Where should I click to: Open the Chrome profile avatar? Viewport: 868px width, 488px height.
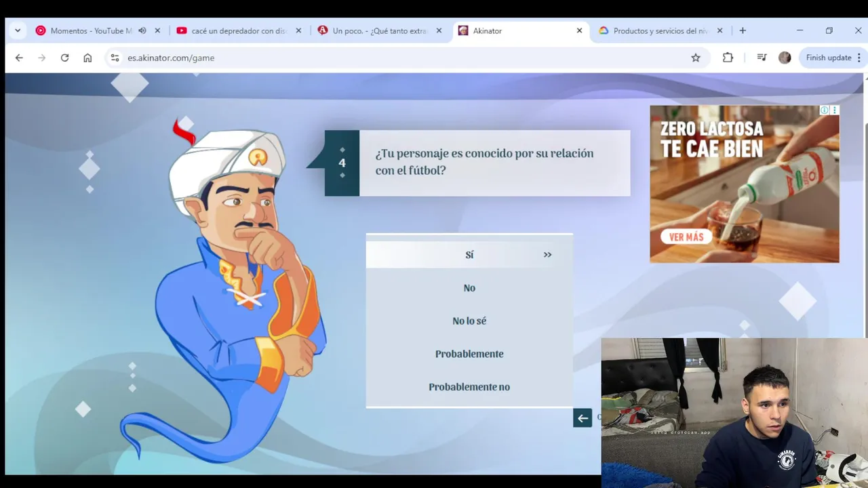click(785, 58)
